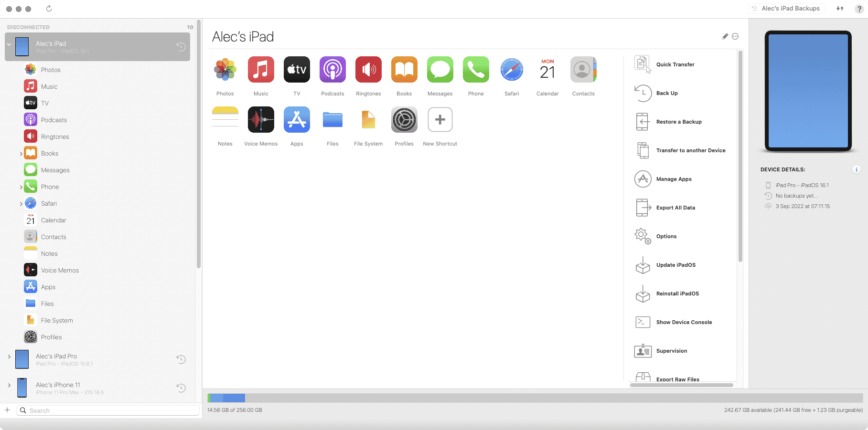
Task: Open the Calendar icon in the main grid
Action: [547, 70]
